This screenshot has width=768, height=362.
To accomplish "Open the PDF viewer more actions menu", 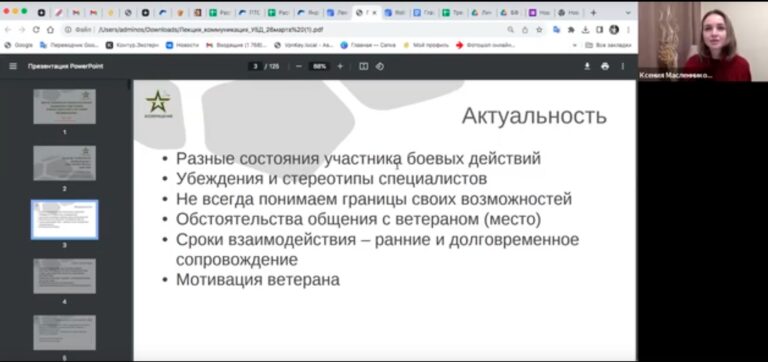I will [623, 66].
